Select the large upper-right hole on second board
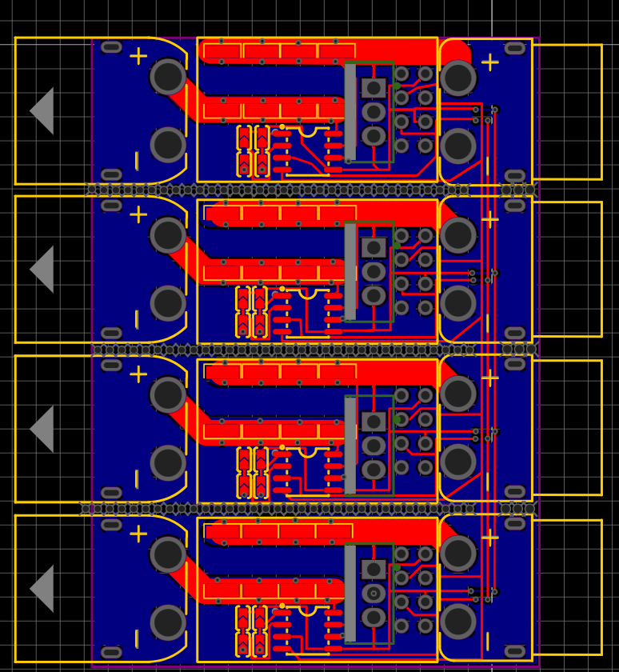Image resolution: width=619 pixels, height=672 pixels. pyautogui.click(x=458, y=235)
